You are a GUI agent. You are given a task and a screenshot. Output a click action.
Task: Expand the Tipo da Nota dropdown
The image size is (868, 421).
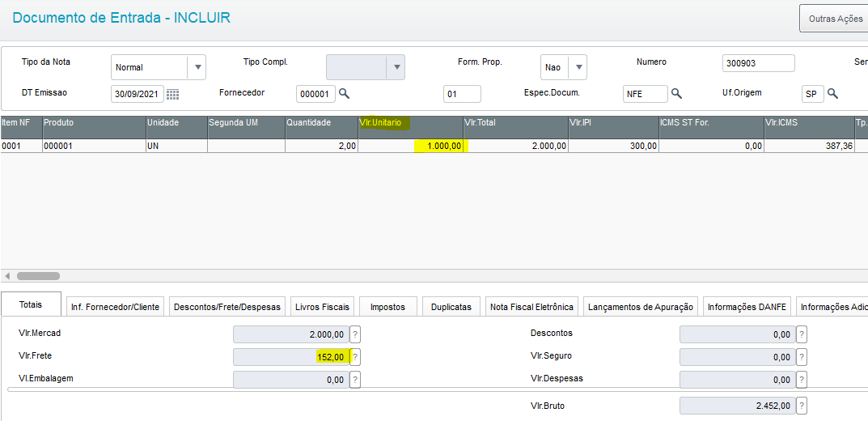pos(197,67)
